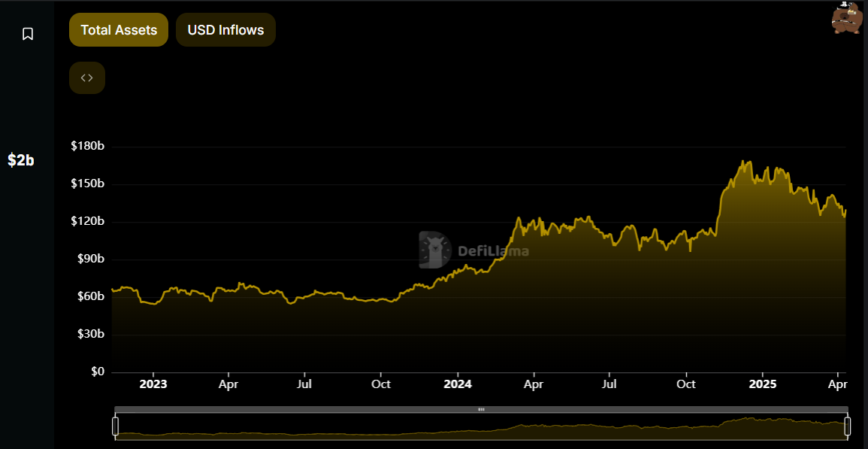The height and width of the screenshot is (449, 868).
Task: Click the $150b axis label
Action: click(x=87, y=184)
